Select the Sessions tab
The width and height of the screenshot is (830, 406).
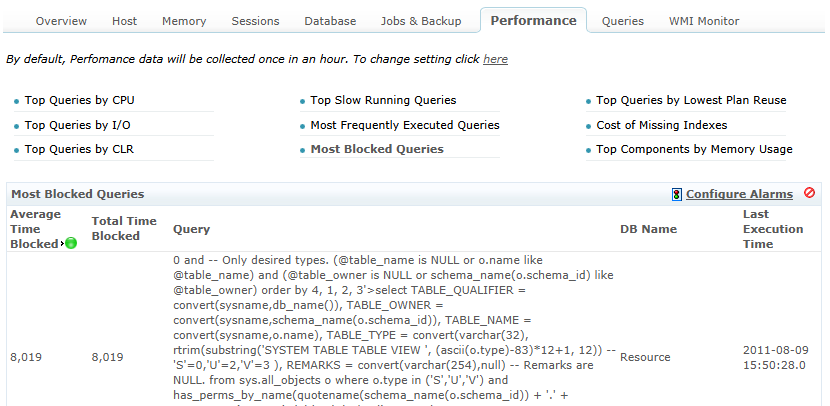tap(255, 21)
